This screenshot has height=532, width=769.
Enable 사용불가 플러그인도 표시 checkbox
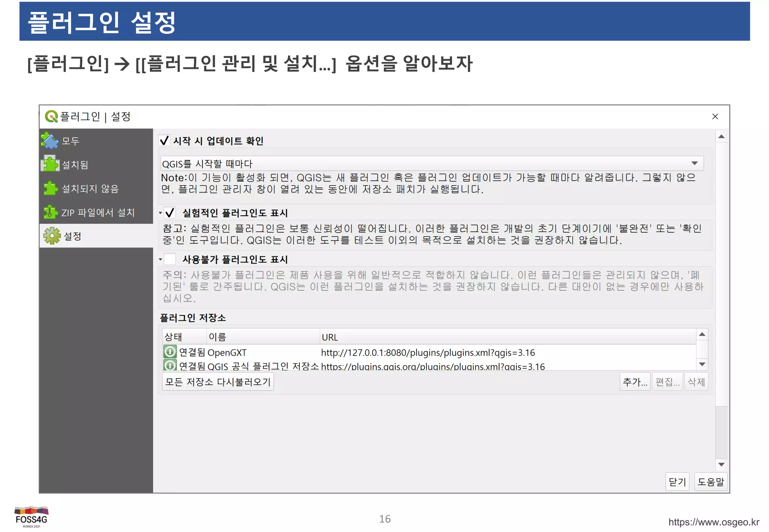tap(170, 259)
